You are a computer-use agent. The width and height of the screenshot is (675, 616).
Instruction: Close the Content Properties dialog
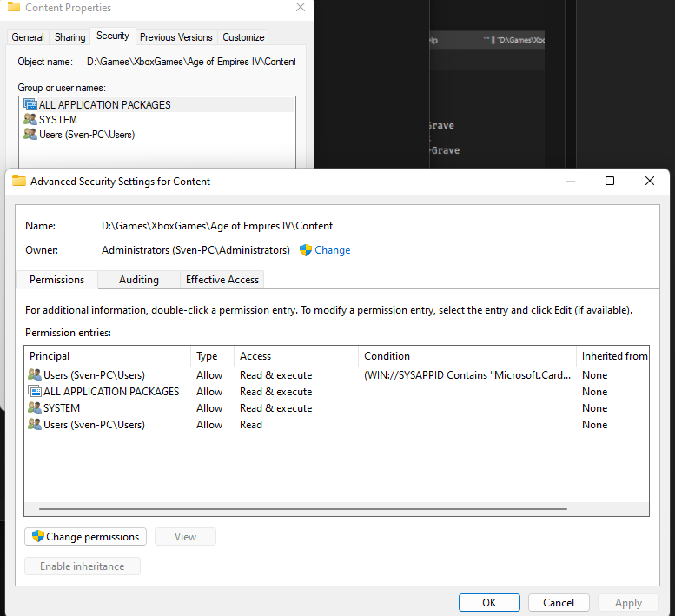(x=301, y=7)
